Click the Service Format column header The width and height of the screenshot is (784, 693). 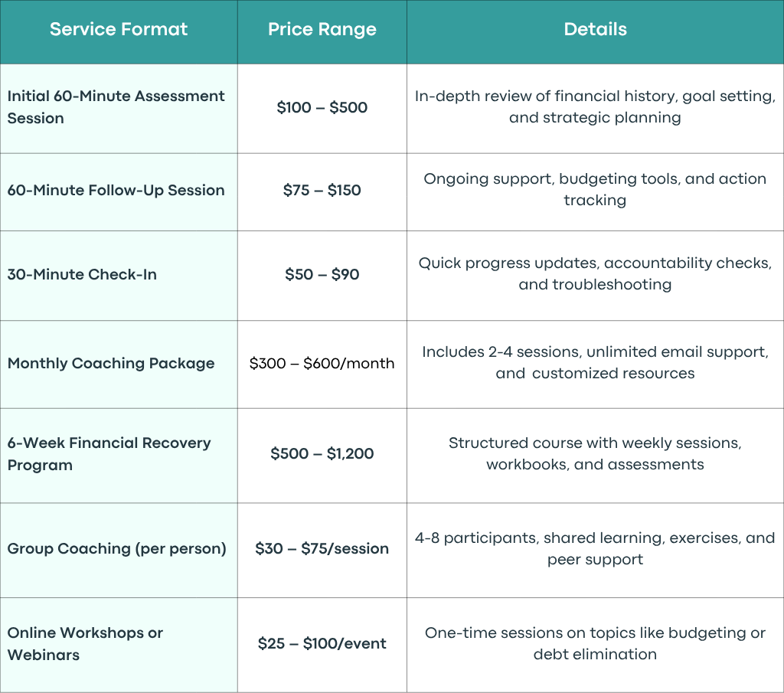point(119,30)
